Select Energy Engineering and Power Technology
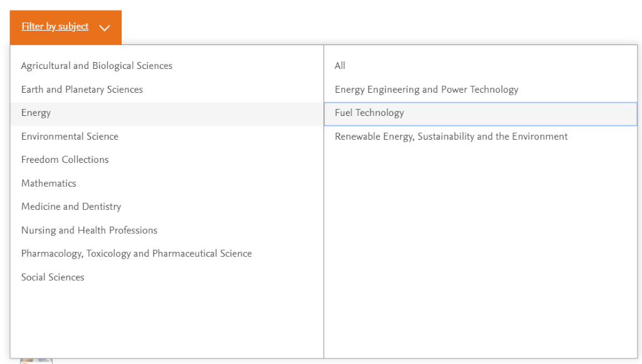Viewport: 642px width, 364px height. pyautogui.click(x=481, y=90)
